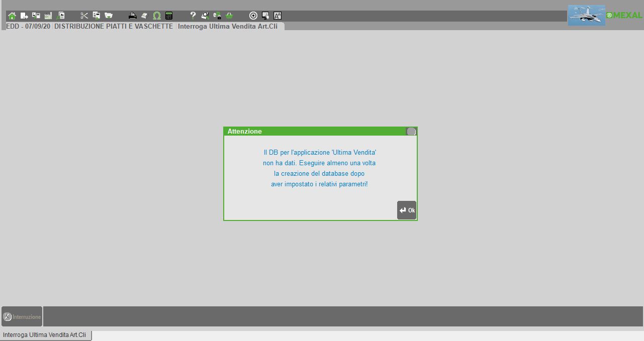This screenshot has height=341, width=644.
Task: Click the green Omega symbol icon
Action: pyautogui.click(x=156, y=16)
